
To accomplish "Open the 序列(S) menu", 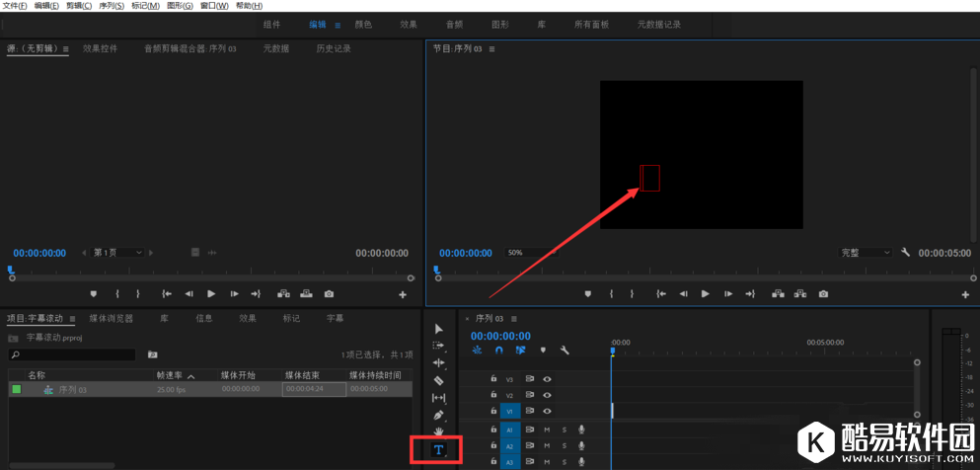I will [x=112, y=6].
